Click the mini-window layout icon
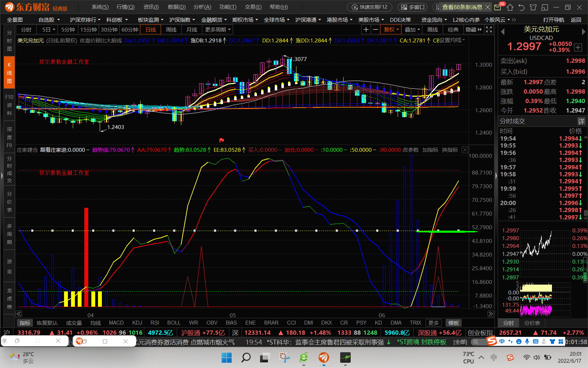The width and height of the screenshot is (588, 368). click(x=545, y=7)
